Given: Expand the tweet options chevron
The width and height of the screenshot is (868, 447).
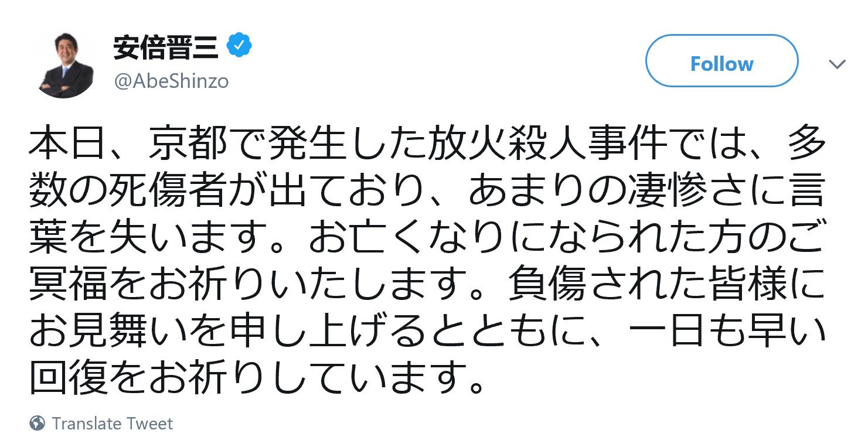Looking at the screenshot, I should [837, 63].
